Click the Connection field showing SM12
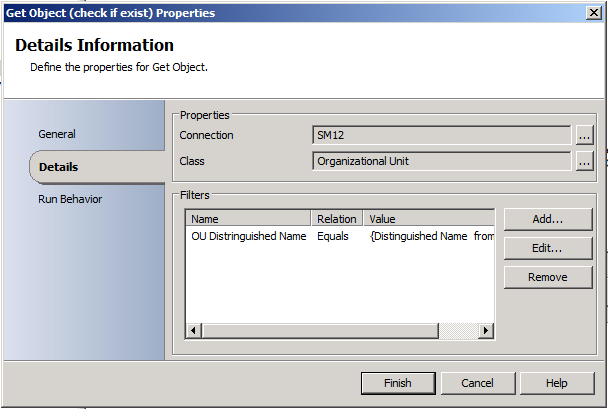Screen dimensions: 608x409 point(441,135)
